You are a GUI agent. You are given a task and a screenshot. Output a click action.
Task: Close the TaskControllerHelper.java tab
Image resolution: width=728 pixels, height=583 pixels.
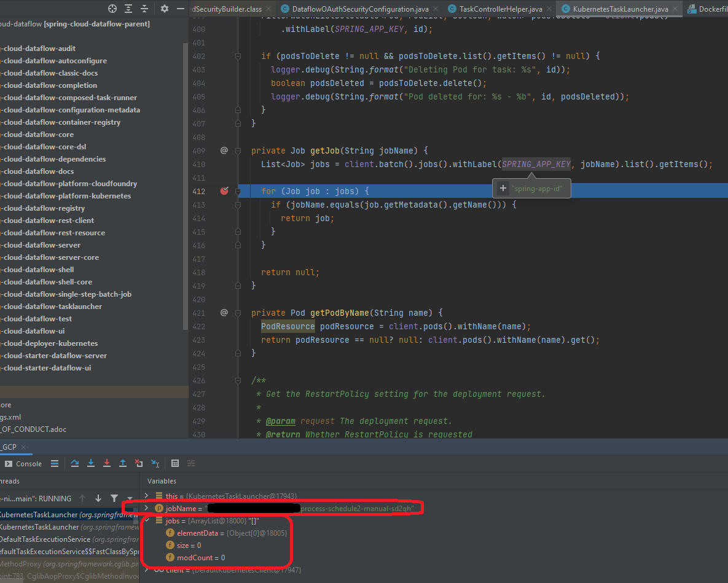tap(549, 9)
